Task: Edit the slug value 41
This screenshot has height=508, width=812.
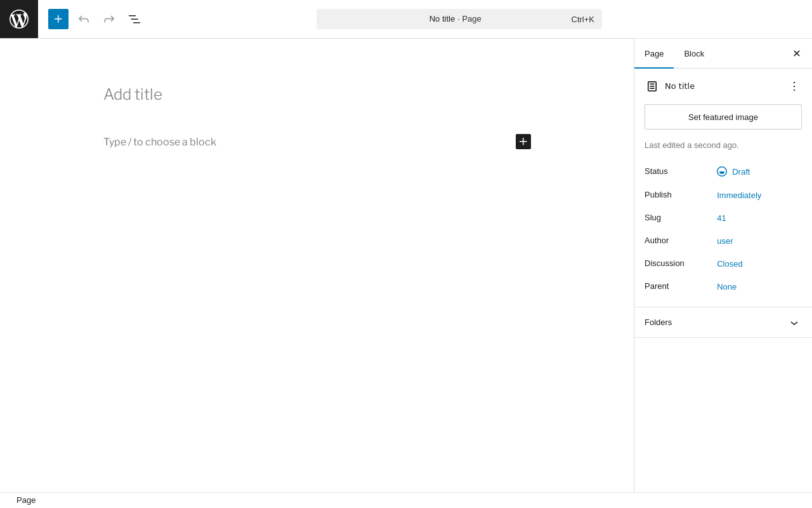Action: [722, 218]
